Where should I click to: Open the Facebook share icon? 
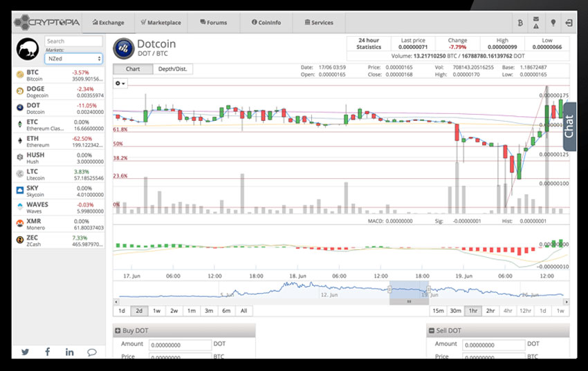click(x=48, y=352)
